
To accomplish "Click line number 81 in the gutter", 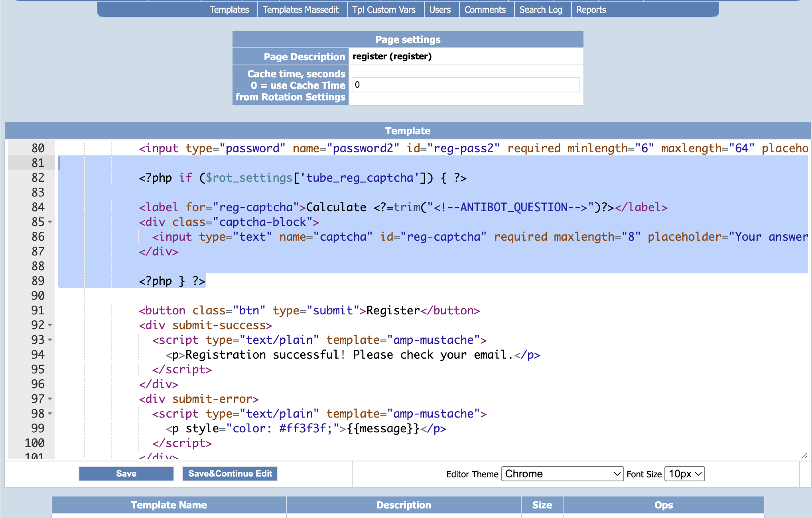I will click(x=38, y=163).
